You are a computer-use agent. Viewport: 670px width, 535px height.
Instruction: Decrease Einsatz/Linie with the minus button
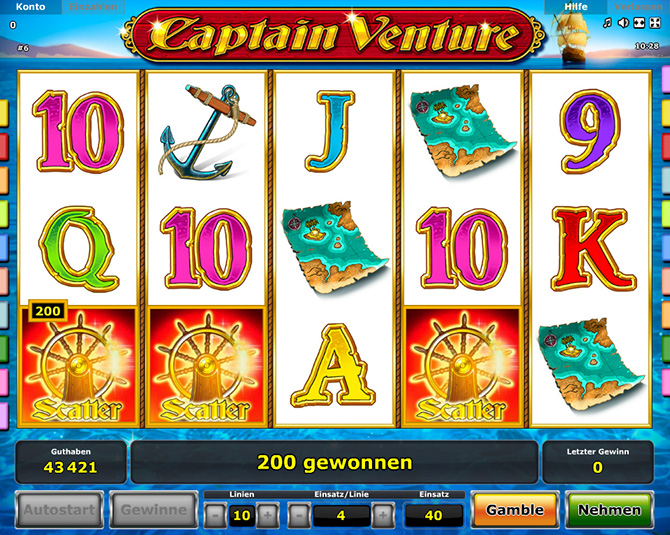(299, 515)
